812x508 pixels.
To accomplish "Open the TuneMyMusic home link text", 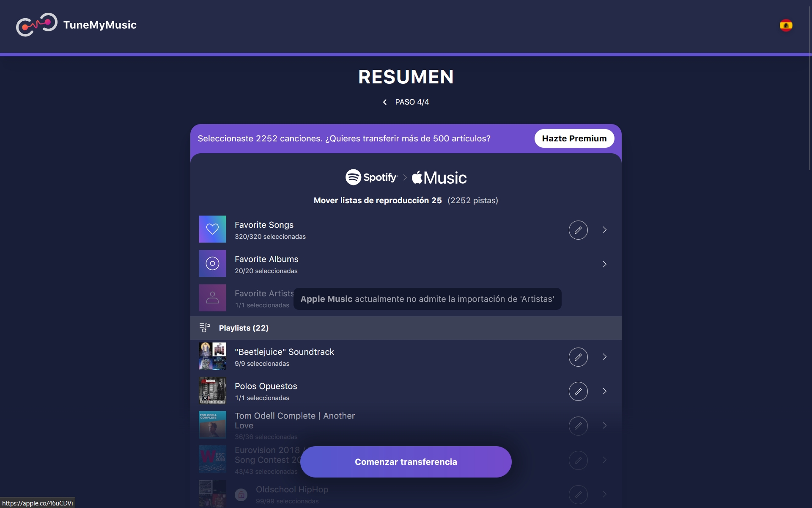I will pos(100,25).
